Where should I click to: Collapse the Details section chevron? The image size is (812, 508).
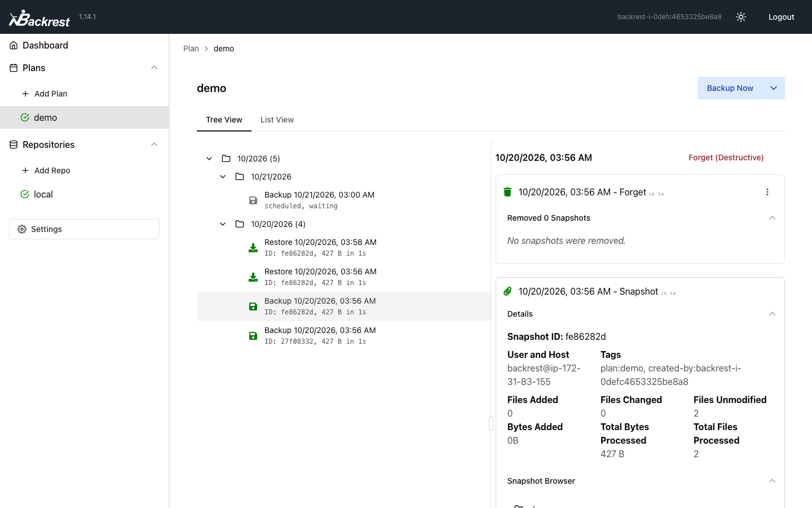point(772,314)
